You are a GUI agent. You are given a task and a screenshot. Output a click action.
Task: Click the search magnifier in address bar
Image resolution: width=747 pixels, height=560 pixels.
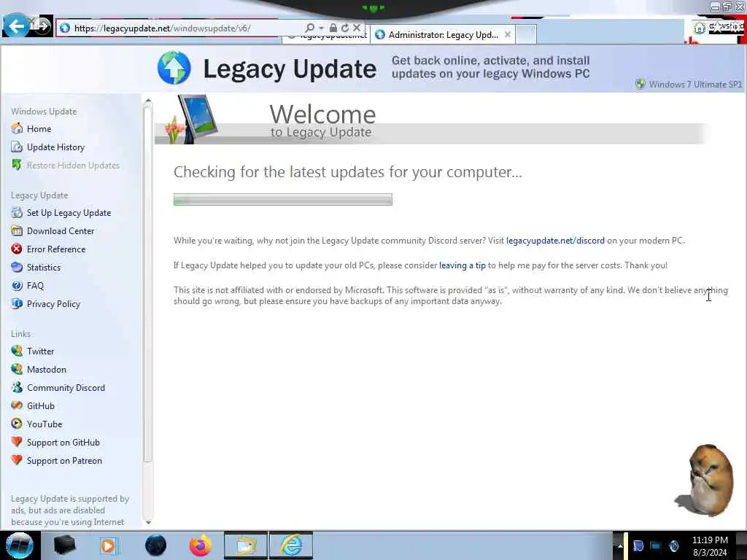point(309,28)
